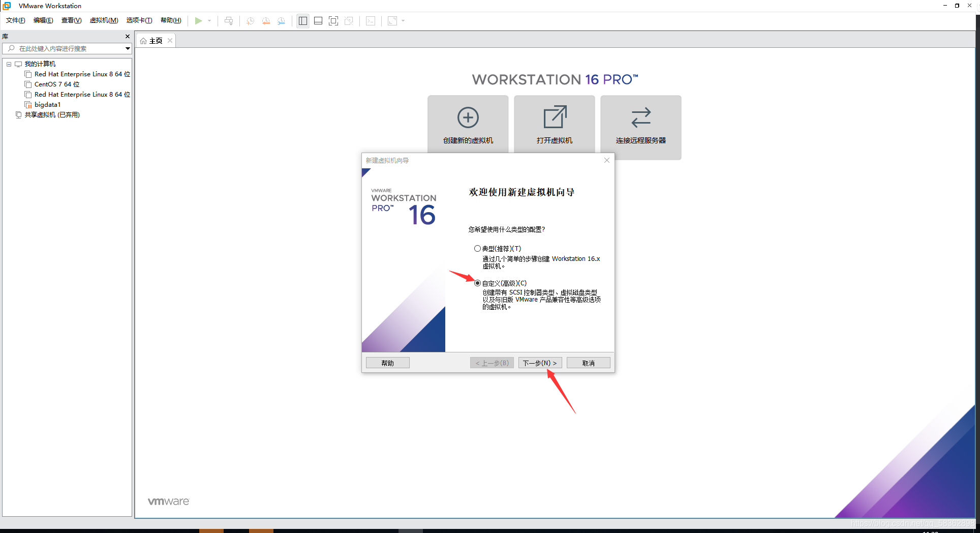The height and width of the screenshot is (533, 980).
Task: Select 我的计算机 in the library tree
Action: 40,64
